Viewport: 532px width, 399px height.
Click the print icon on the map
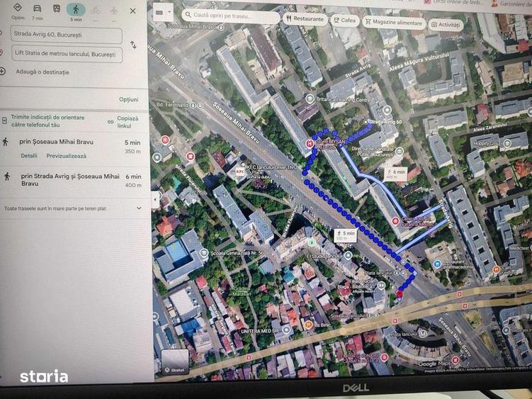point(159,13)
